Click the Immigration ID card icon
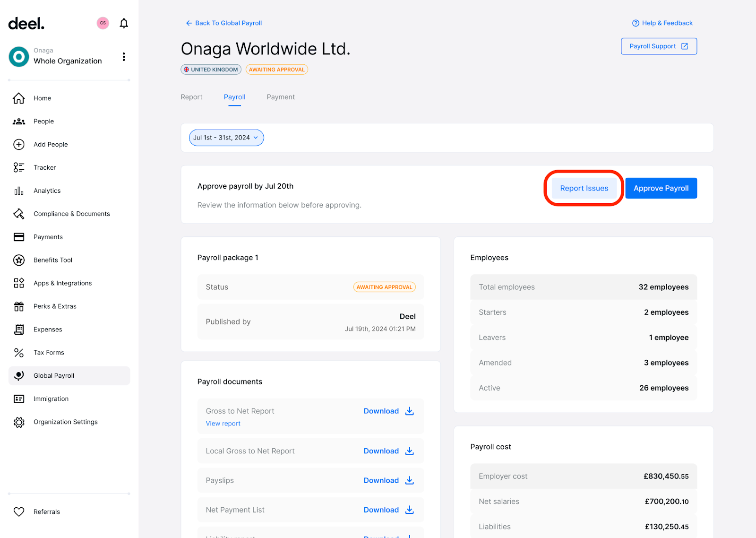 [19, 399]
